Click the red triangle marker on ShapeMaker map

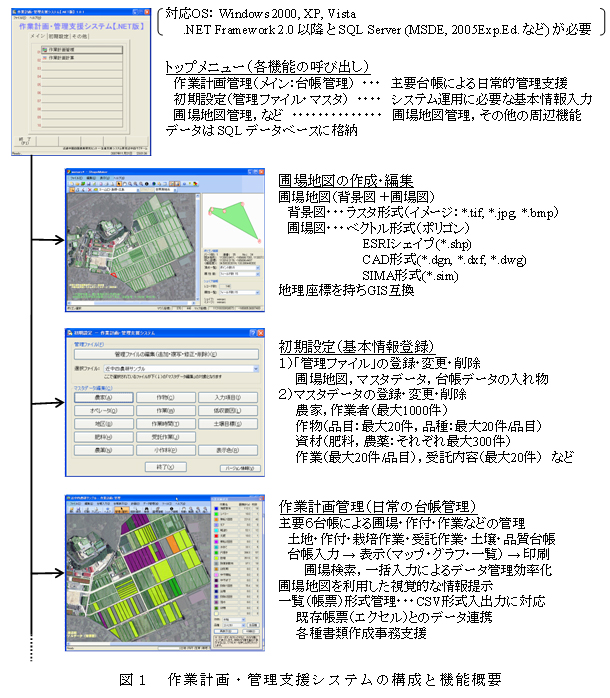(114, 276)
